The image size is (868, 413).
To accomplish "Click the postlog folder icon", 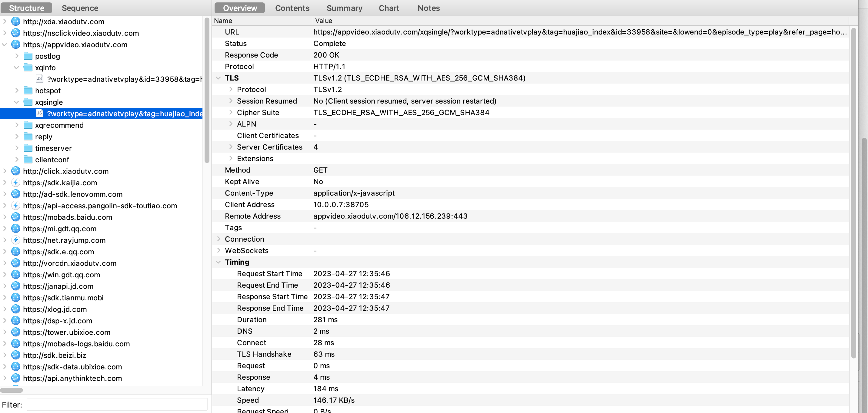I will pos(28,56).
